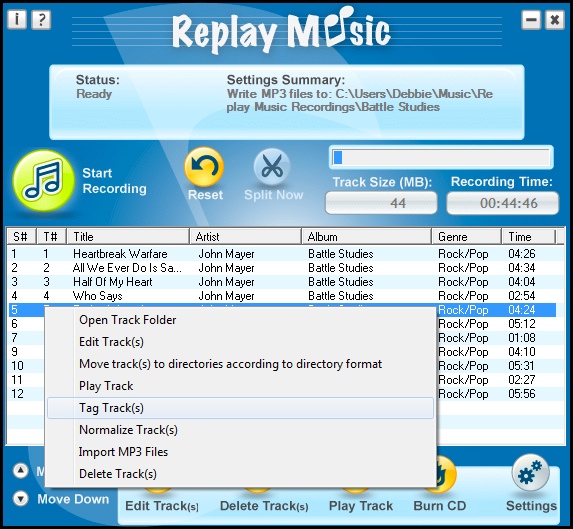The image size is (573, 529).
Task: Click the Start Recording text label
Action: point(114,181)
